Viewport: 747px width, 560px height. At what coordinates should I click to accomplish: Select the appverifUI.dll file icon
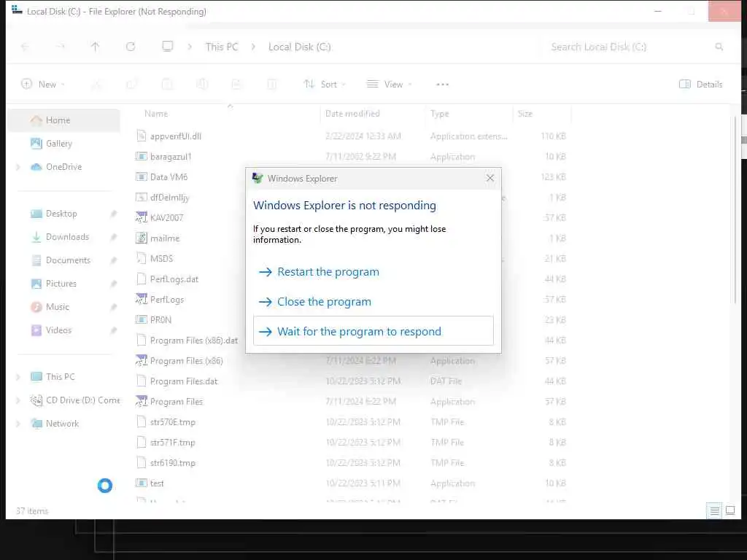click(x=141, y=136)
